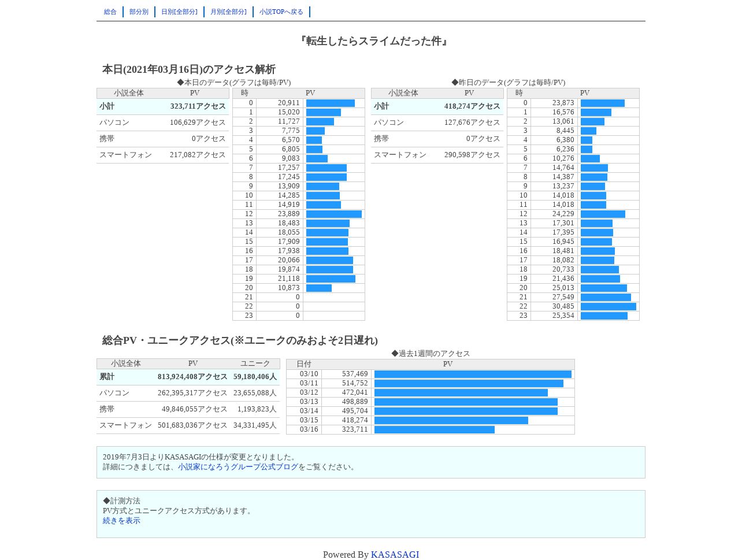Go to 日別[全部分] page
The height and width of the screenshot is (560, 742).
(179, 12)
